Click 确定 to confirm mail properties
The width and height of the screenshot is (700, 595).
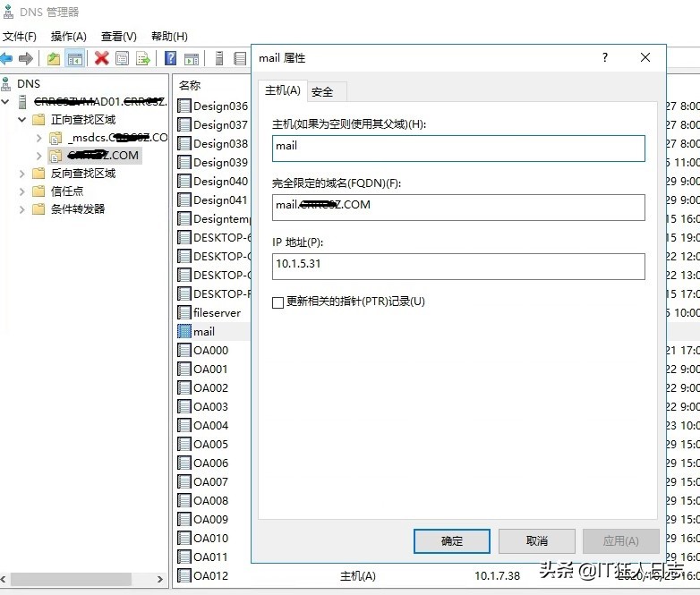452,541
